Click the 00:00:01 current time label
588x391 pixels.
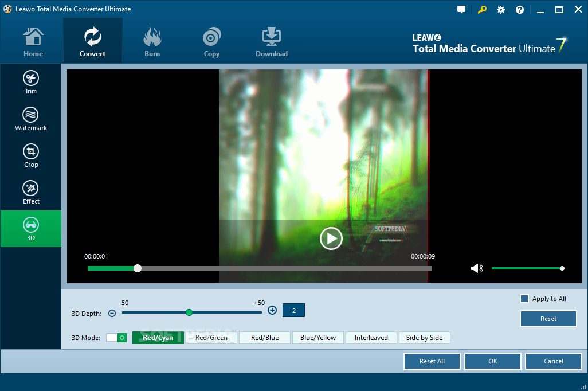click(x=96, y=256)
